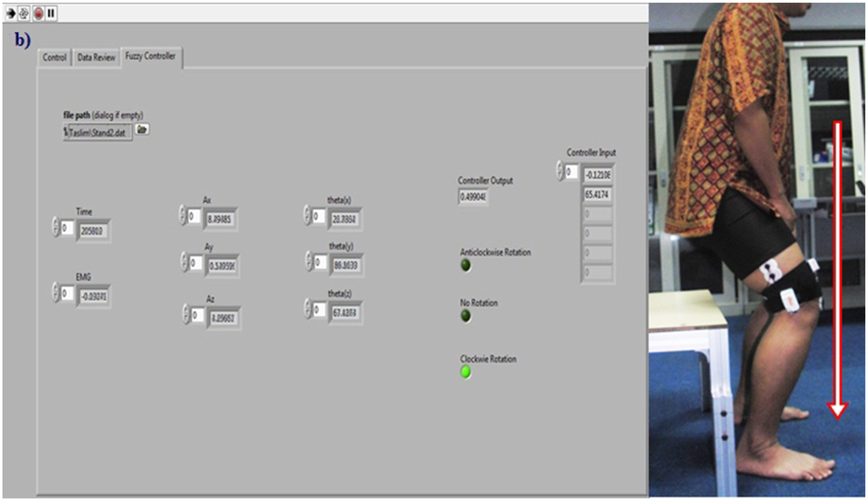Screen dimensions: 868x501
Task: Click the Controller Output value field
Action: pos(473,197)
